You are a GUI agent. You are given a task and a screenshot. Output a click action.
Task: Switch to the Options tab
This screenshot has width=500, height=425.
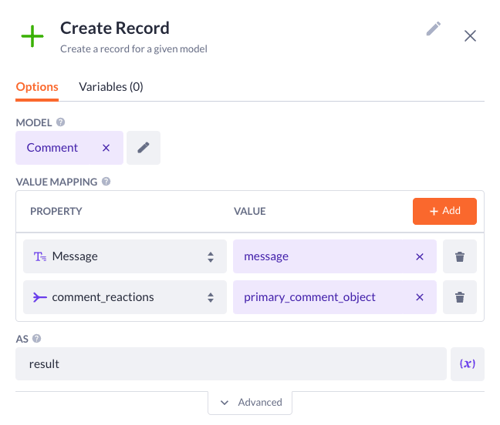coord(37,87)
